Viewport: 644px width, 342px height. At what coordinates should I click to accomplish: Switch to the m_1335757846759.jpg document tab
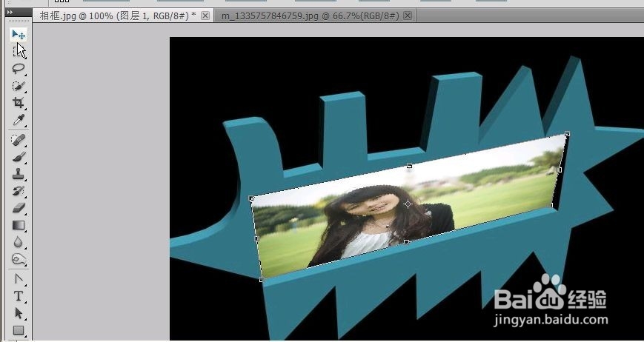310,16
